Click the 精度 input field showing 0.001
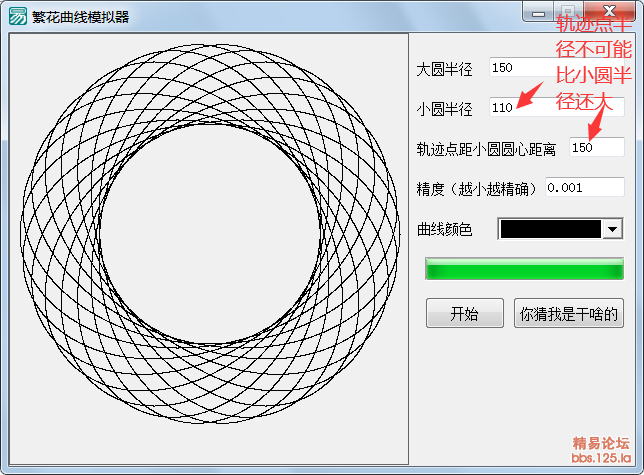This screenshot has height=475, width=644. coord(585,187)
